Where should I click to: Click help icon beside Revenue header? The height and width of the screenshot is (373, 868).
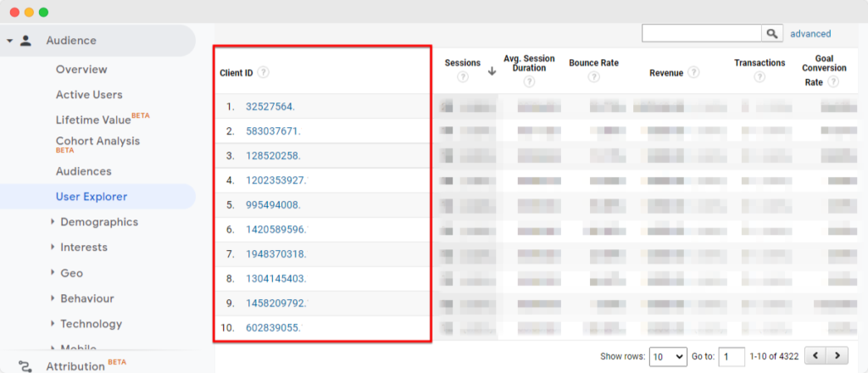click(x=694, y=72)
